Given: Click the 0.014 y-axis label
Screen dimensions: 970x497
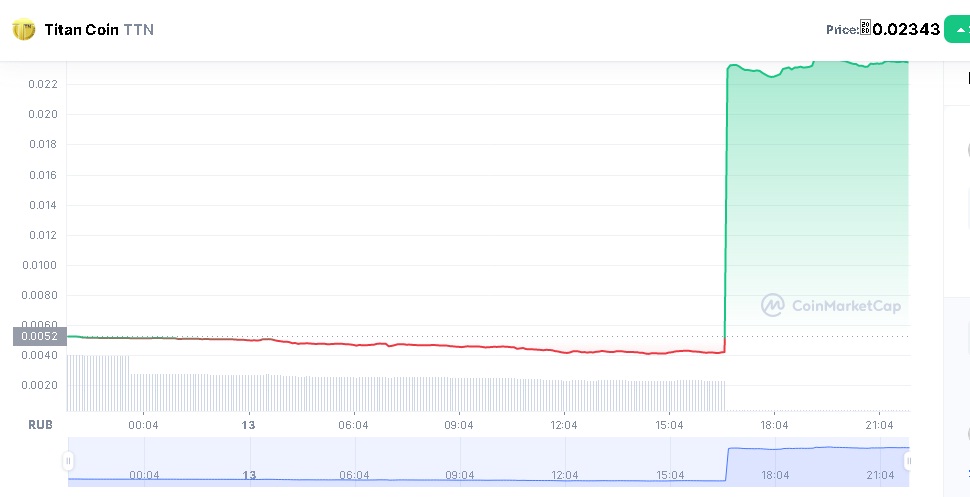Looking at the screenshot, I should tap(43, 205).
